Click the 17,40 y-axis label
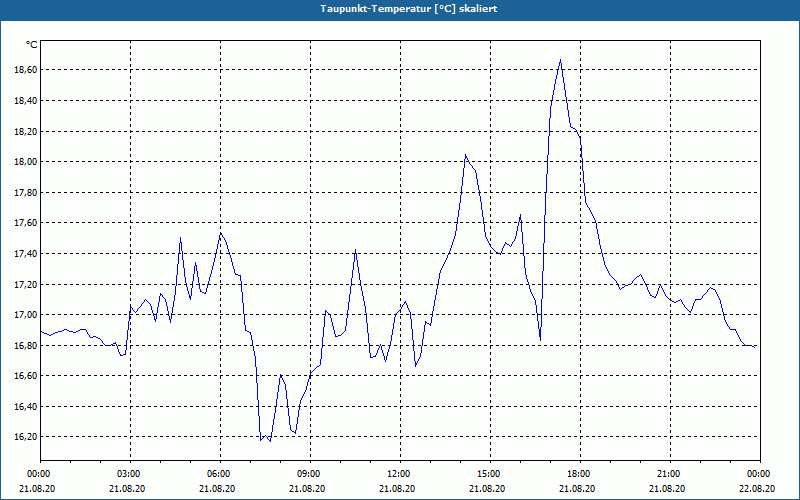Screen dimensions: 800x500 pyautogui.click(x=24, y=254)
